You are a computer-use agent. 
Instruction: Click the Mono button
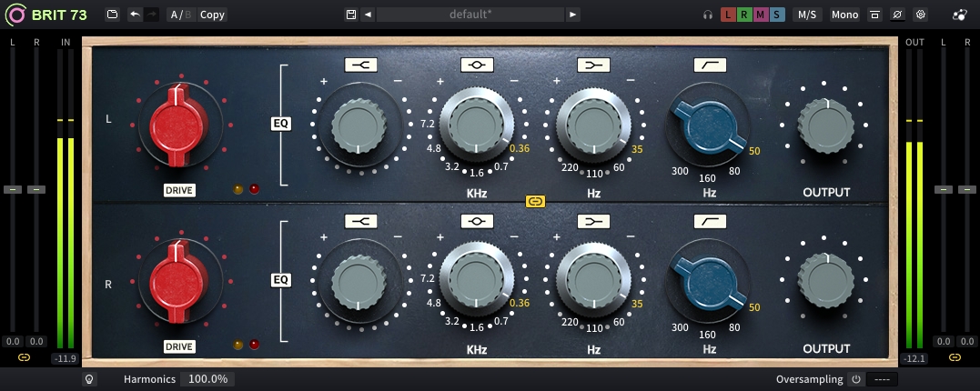click(x=844, y=15)
